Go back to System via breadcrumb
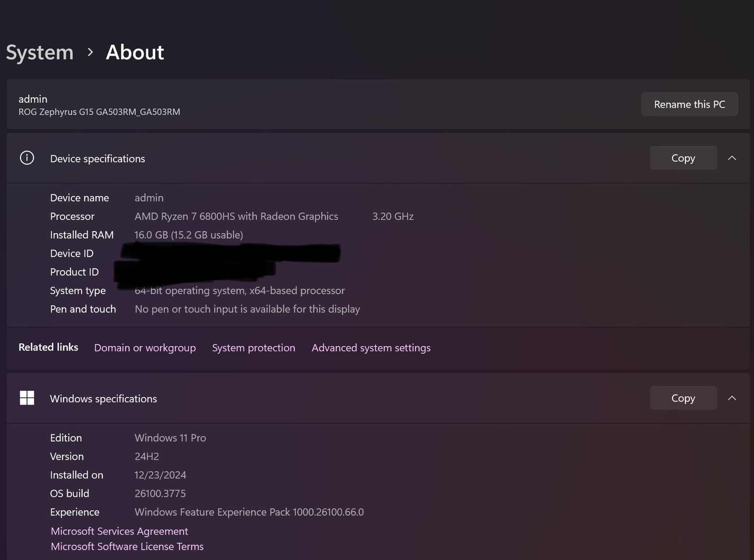This screenshot has height=560, width=754. [x=40, y=52]
